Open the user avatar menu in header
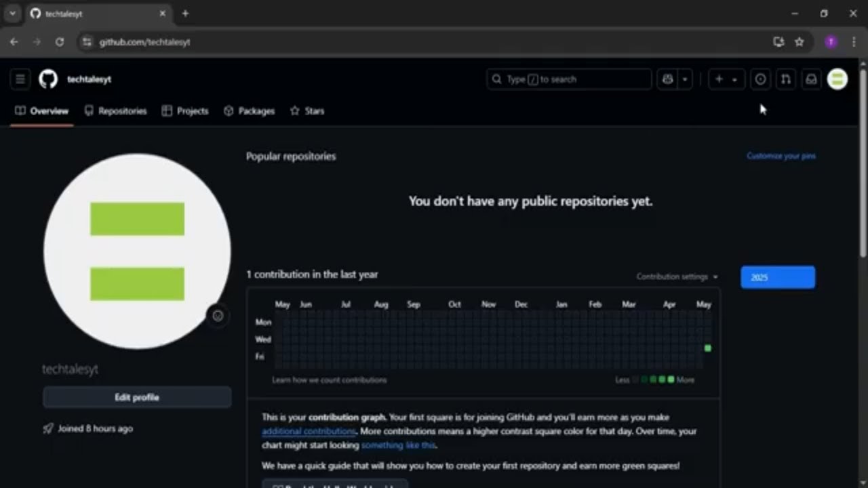Screen dimensions: 868x488 click(837, 79)
